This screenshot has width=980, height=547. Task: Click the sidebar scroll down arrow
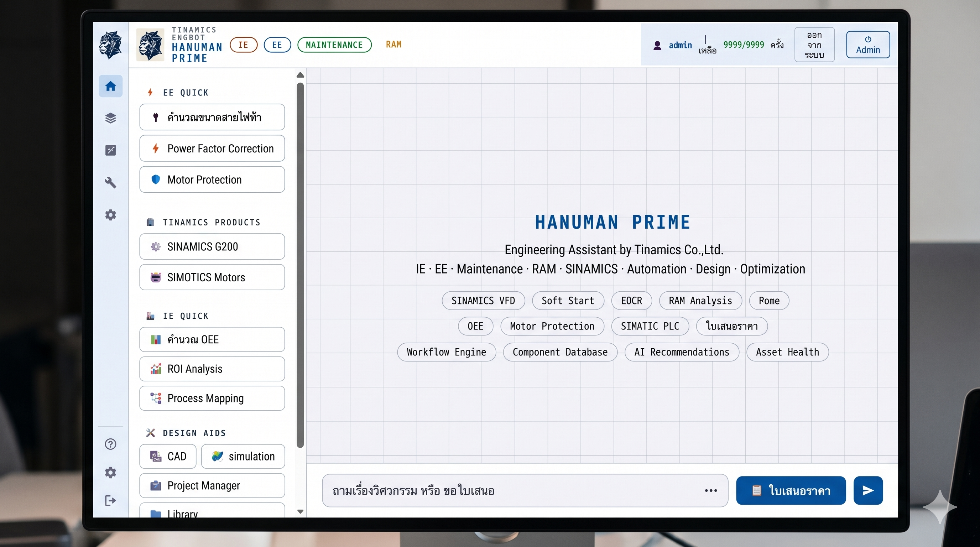pos(300,512)
